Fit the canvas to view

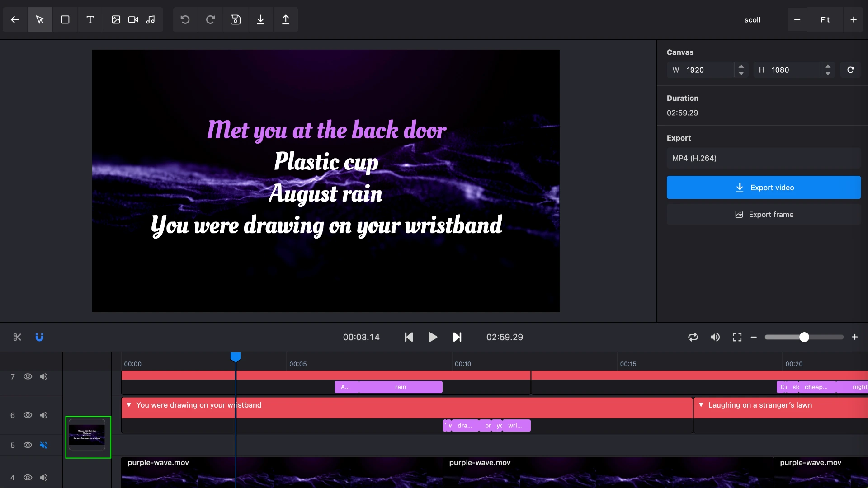pyautogui.click(x=825, y=19)
